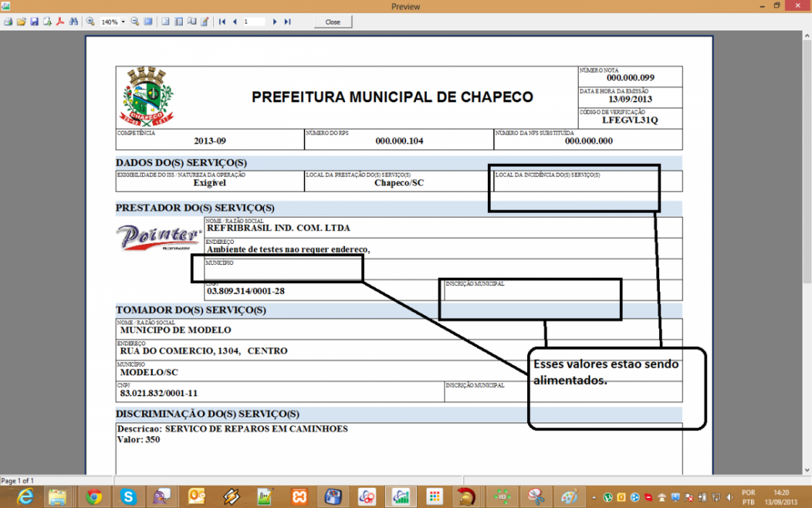Open XAMPP from the taskbar

point(299,496)
